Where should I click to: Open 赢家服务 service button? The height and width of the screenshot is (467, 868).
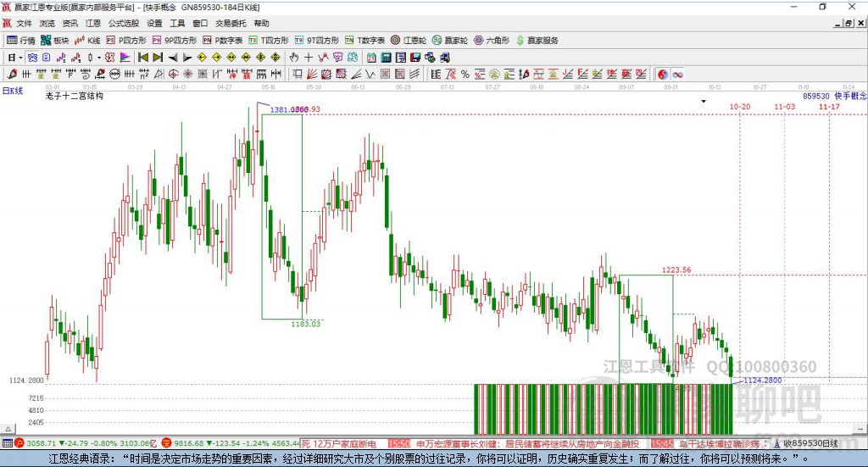click(537, 40)
